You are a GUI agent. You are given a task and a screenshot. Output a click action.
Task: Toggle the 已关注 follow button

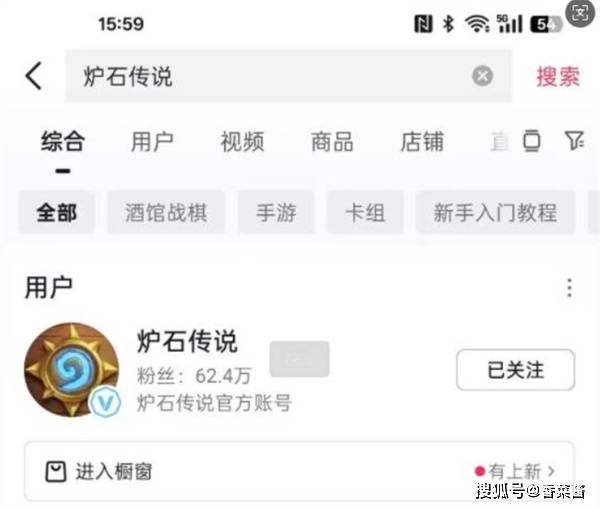(515, 370)
